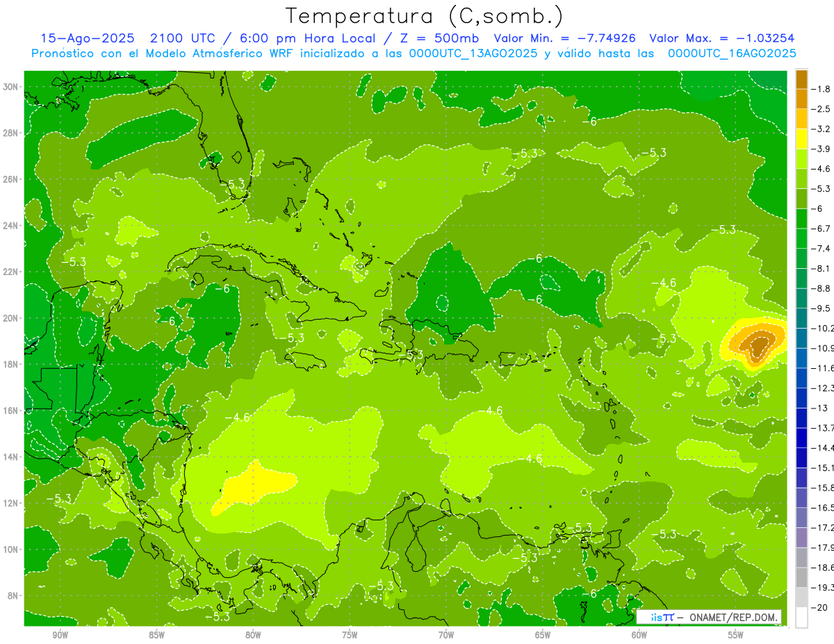Click the '80W' longitude label
834x644 pixels.
pos(253,635)
